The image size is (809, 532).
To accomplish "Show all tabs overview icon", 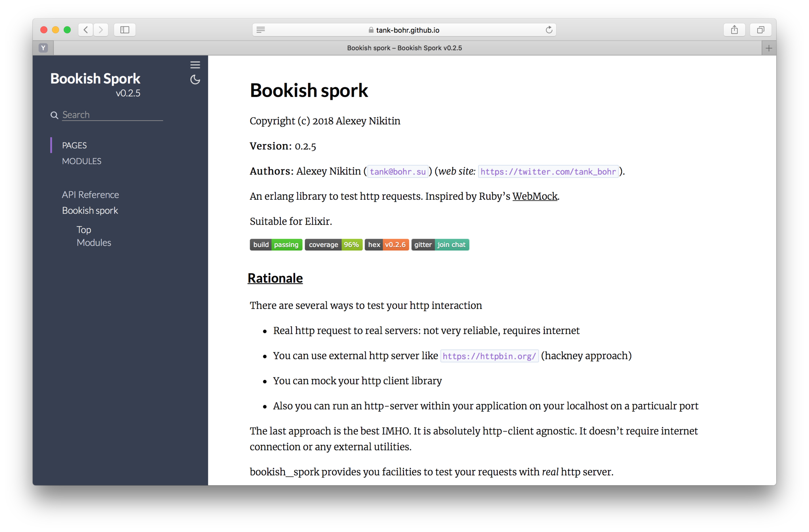I will tap(760, 30).
